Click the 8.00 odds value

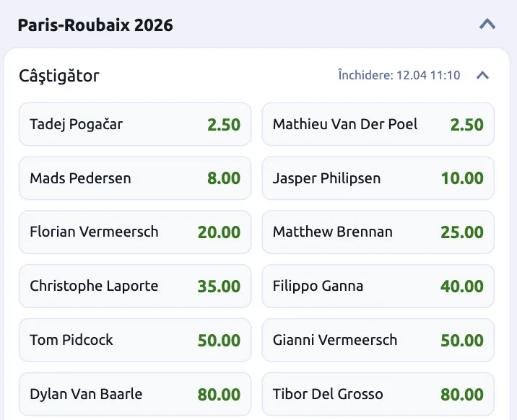(x=224, y=178)
